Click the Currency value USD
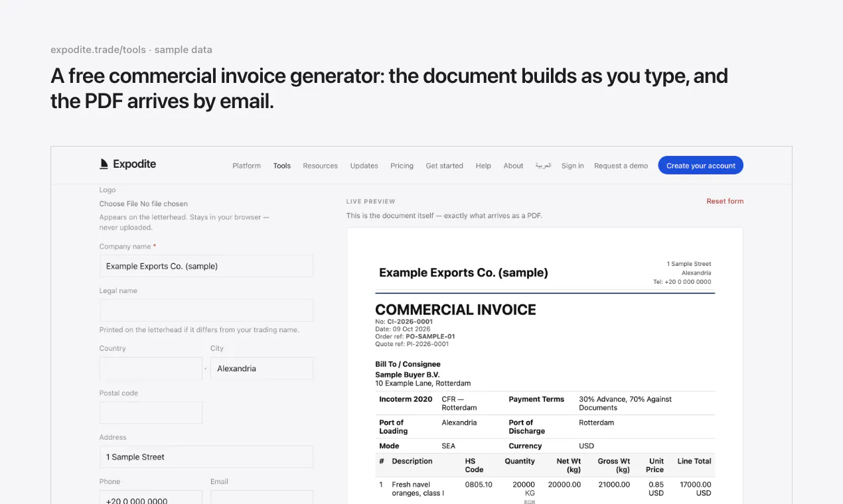The width and height of the screenshot is (843, 504). coord(587,446)
